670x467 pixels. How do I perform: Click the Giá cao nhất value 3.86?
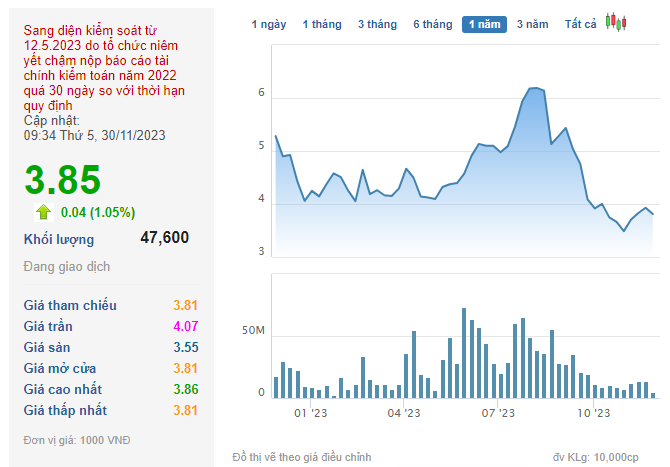coord(186,389)
